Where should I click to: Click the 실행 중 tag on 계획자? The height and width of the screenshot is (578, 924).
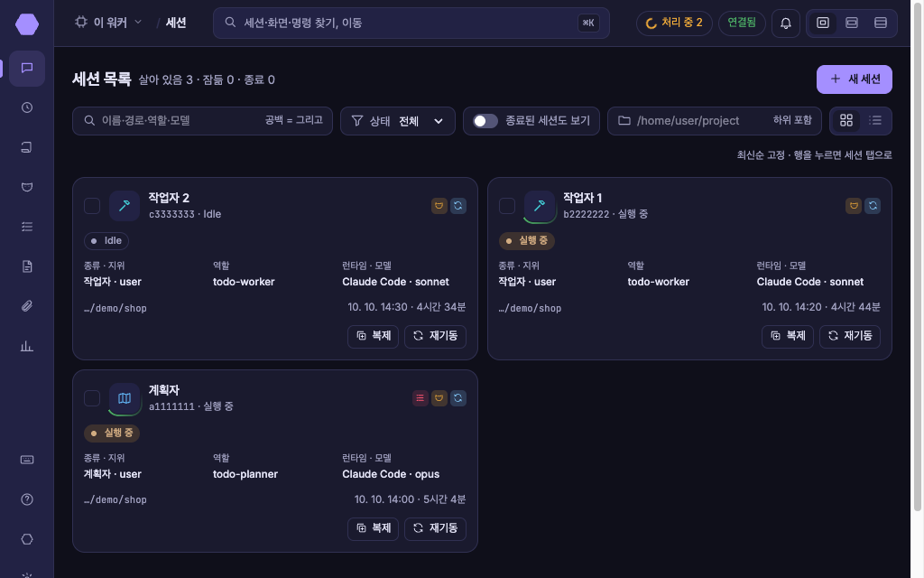(112, 433)
